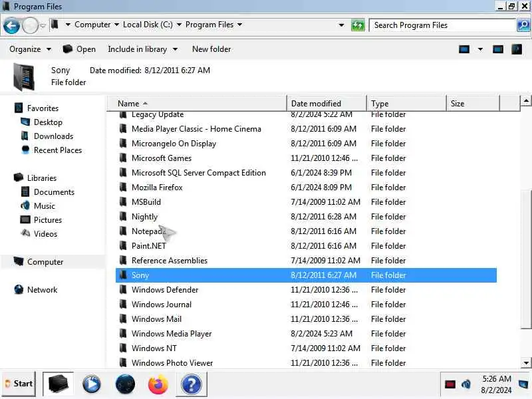Expand the address bar history dropdown

341,25
